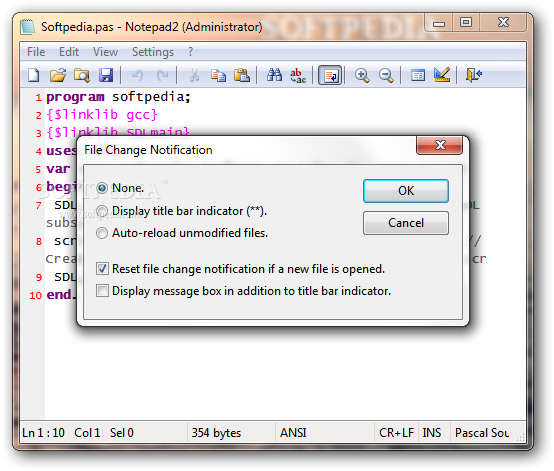Open the View menu
The image size is (554, 471).
click(105, 52)
